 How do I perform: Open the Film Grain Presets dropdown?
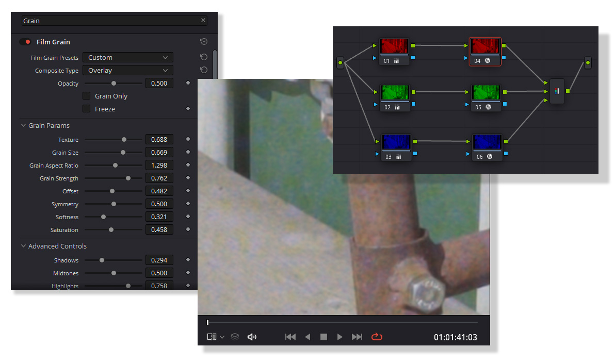coord(128,58)
